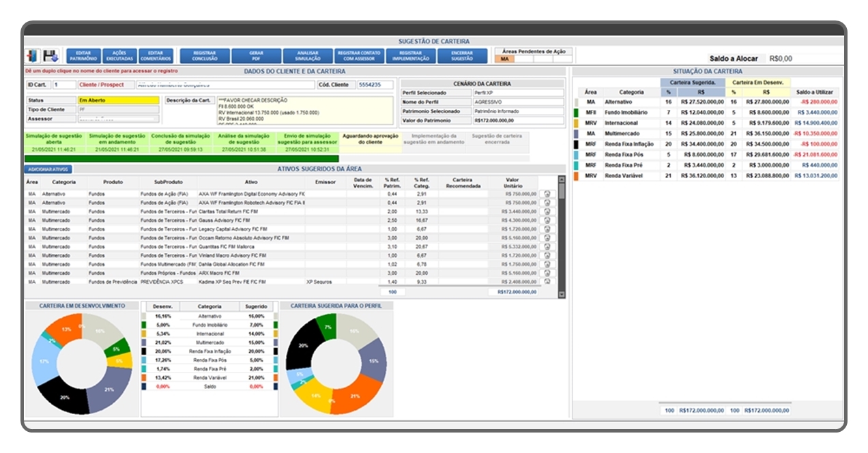The height and width of the screenshot is (453, 868).
Task: Click the row icon for Vinland Macro Advisory
Action: (547, 255)
